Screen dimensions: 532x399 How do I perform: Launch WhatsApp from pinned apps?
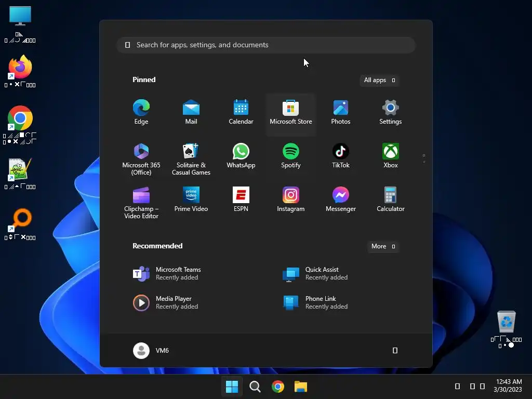[x=241, y=156]
